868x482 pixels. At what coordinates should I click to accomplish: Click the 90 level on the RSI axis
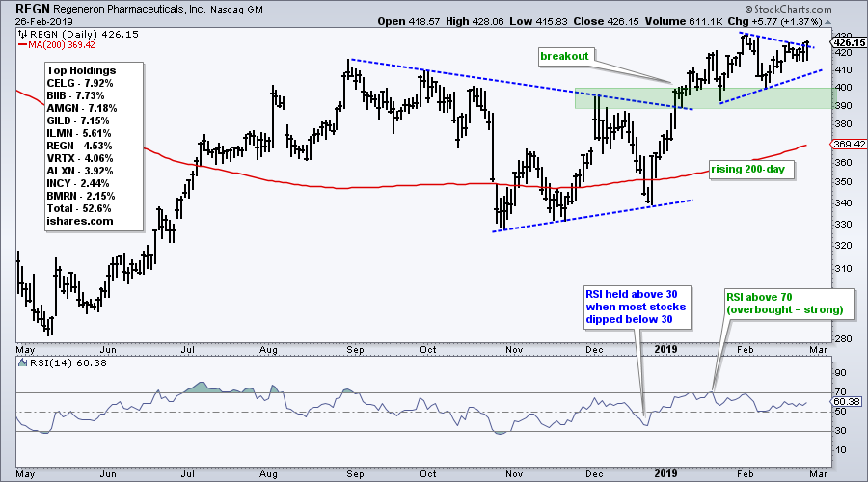pos(841,373)
